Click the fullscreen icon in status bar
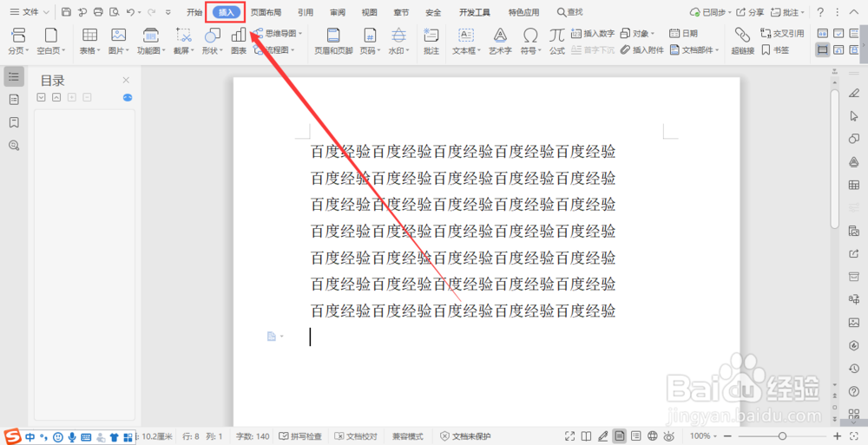Viewport: 868px width, 445px height. 569,436
